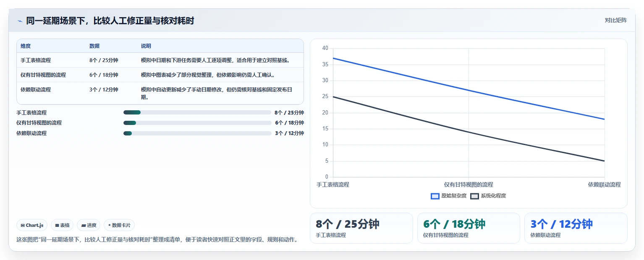Click the 表格 tag chip
The height and width of the screenshot is (260, 644).
coord(62,225)
